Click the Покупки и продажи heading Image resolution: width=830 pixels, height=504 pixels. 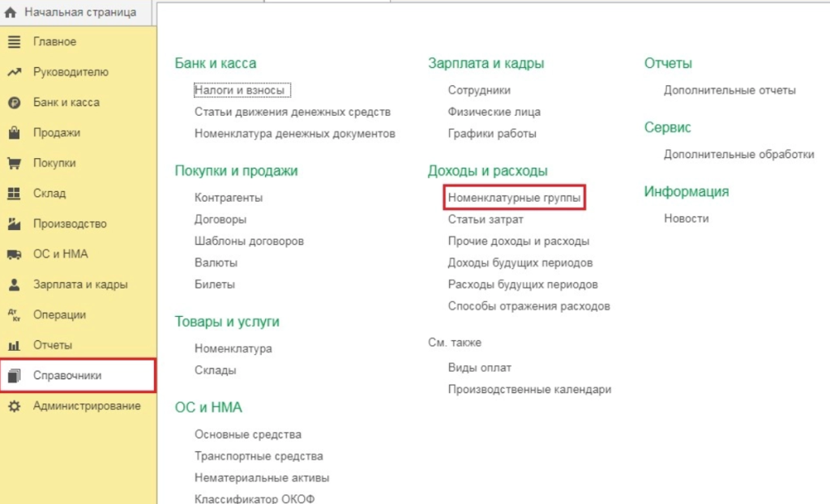[x=236, y=170]
